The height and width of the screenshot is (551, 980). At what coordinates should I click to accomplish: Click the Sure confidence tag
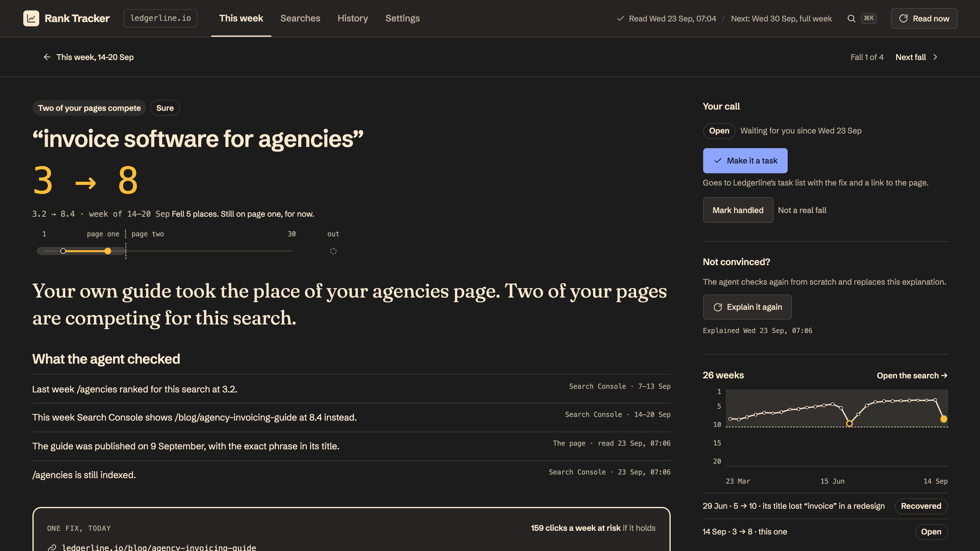click(x=165, y=108)
